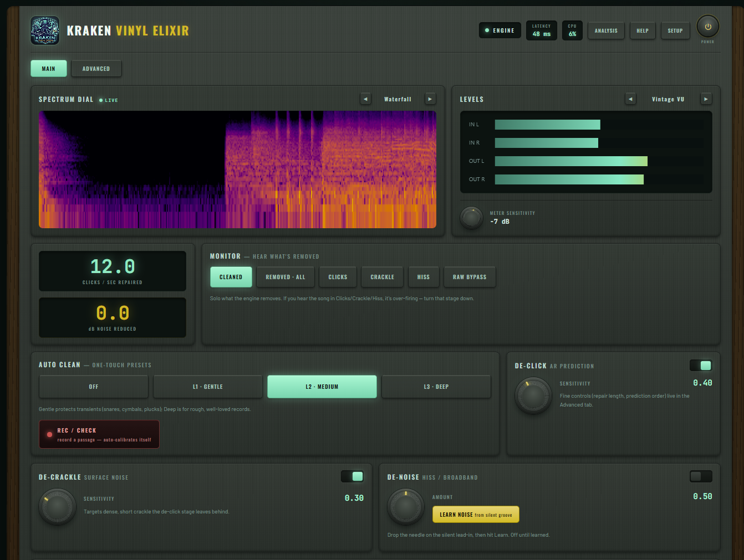Monitor Removed All signal

(x=286, y=277)
